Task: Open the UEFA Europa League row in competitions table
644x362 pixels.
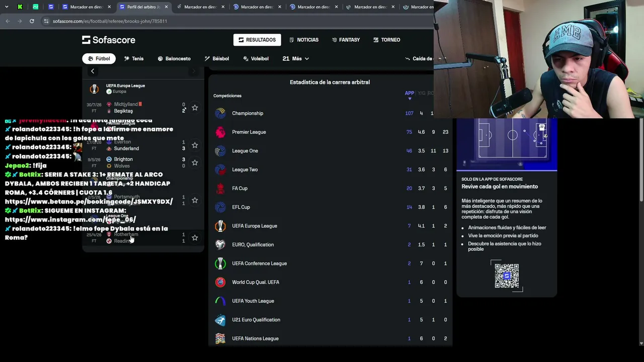Action: click(331, 226)
